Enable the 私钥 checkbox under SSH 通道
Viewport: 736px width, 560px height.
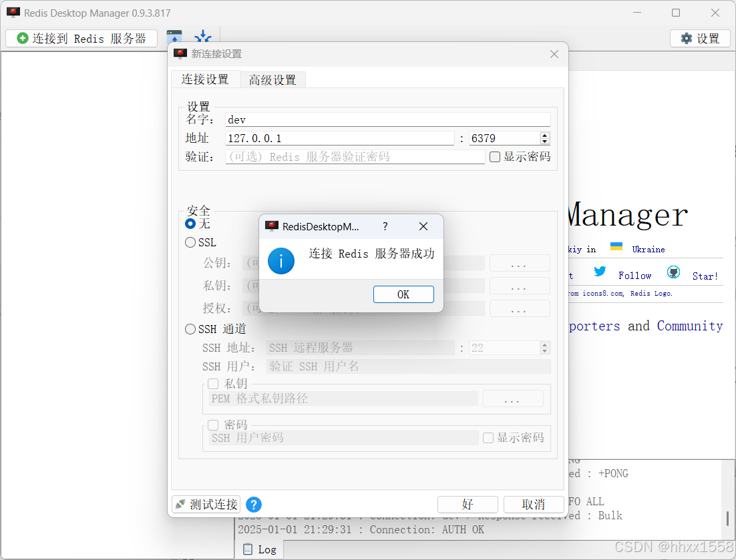click(213, 384)
